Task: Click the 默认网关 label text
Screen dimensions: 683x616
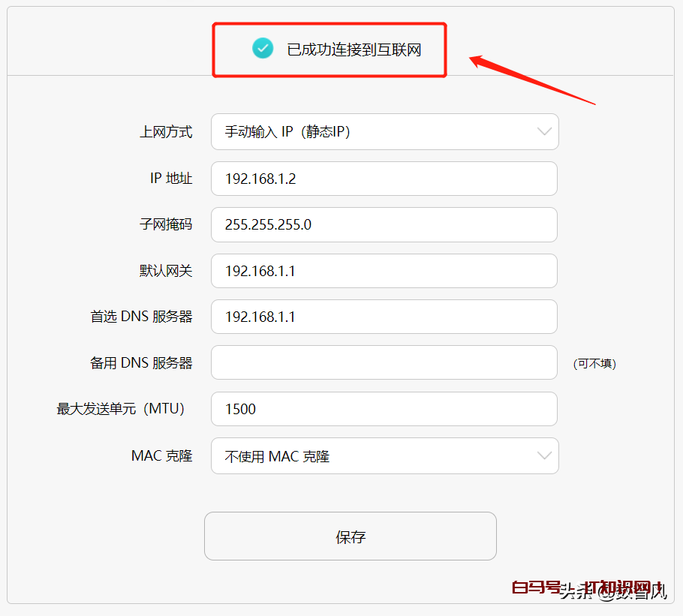Action: (166, 271)
